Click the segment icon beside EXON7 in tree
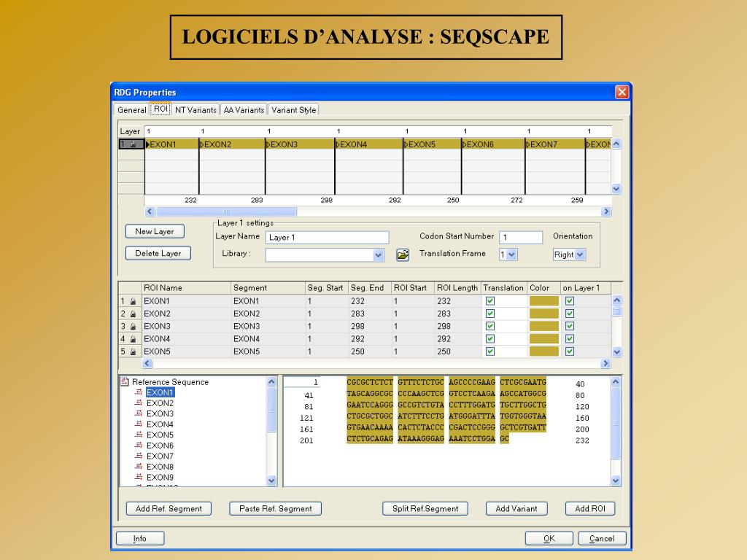 [139, 456]
